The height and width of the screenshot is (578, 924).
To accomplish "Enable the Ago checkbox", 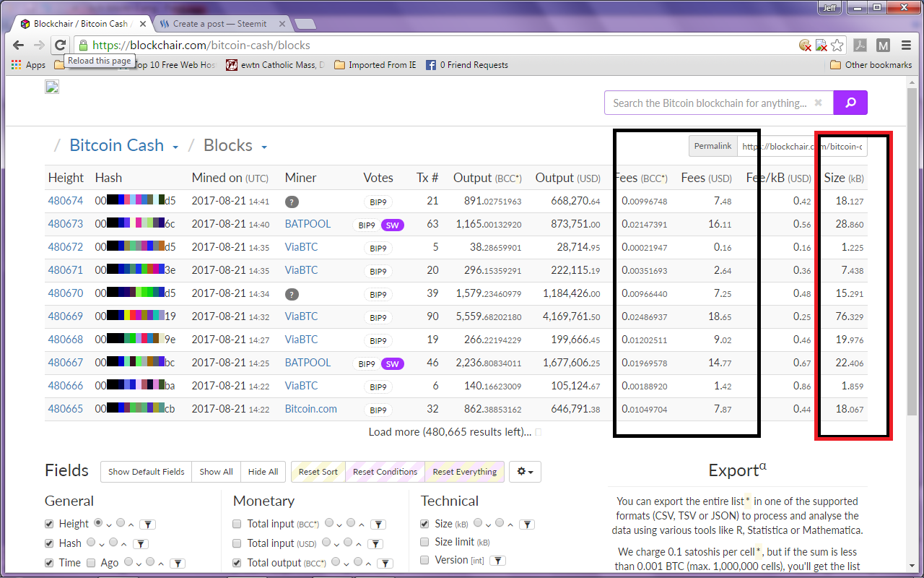I will (91, 563).
